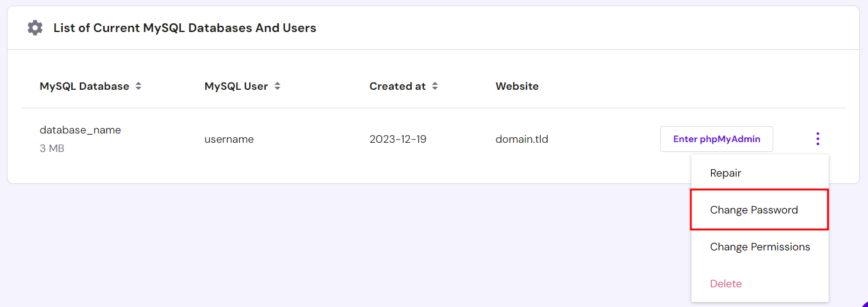The image size is (868, 307).
Task: Choose Repair from the dropdown menu
Action: pos(725,173)
